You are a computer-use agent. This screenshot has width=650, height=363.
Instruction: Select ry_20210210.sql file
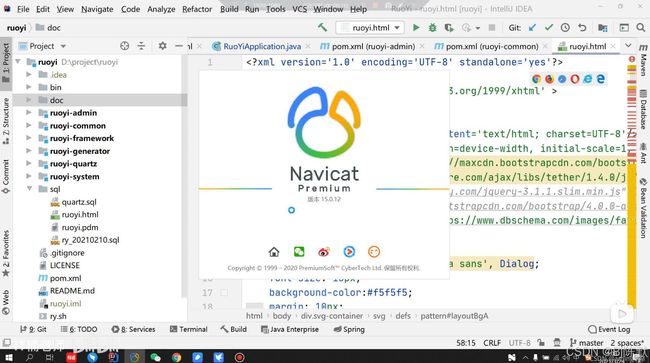tap(90, 240)
